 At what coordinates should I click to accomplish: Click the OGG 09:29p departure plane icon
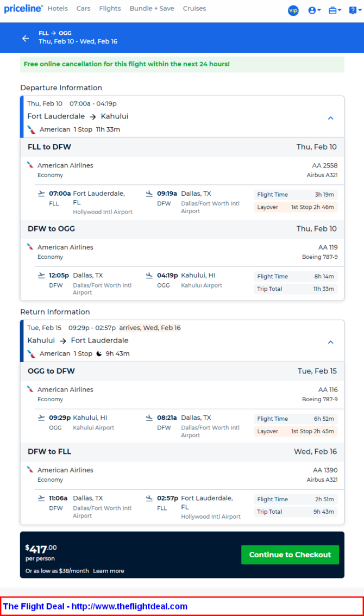tap(41, 418)
